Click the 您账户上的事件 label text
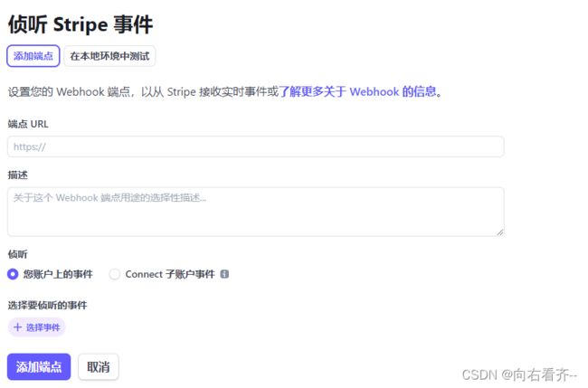The width and height of the screenshot is (588, 388). pyautogui.click(x=58, y=274)
